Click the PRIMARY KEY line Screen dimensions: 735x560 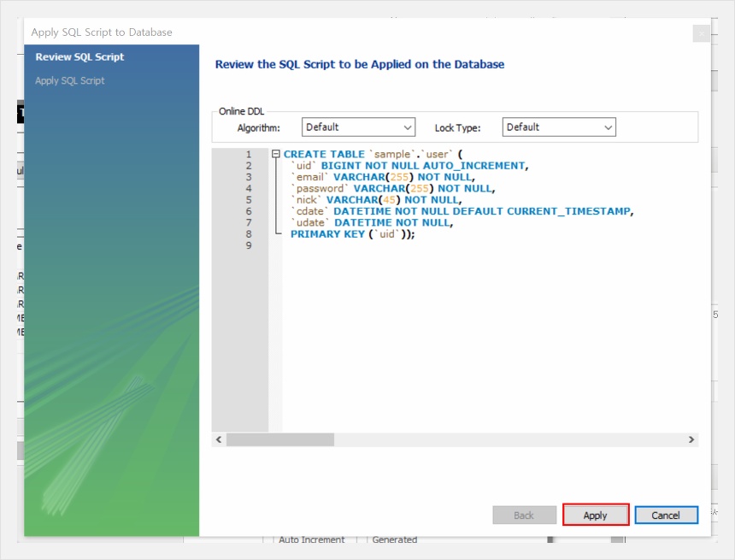click(x=352, y=233)
